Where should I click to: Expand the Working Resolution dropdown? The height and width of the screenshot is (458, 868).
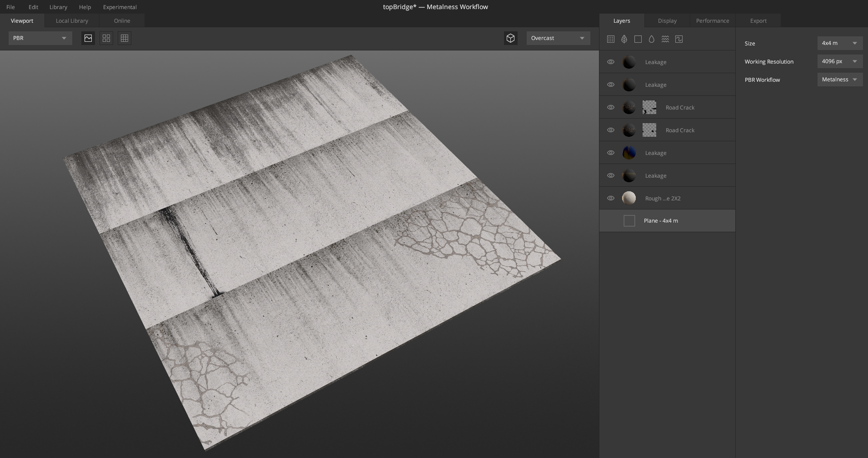tap(839, 61)
